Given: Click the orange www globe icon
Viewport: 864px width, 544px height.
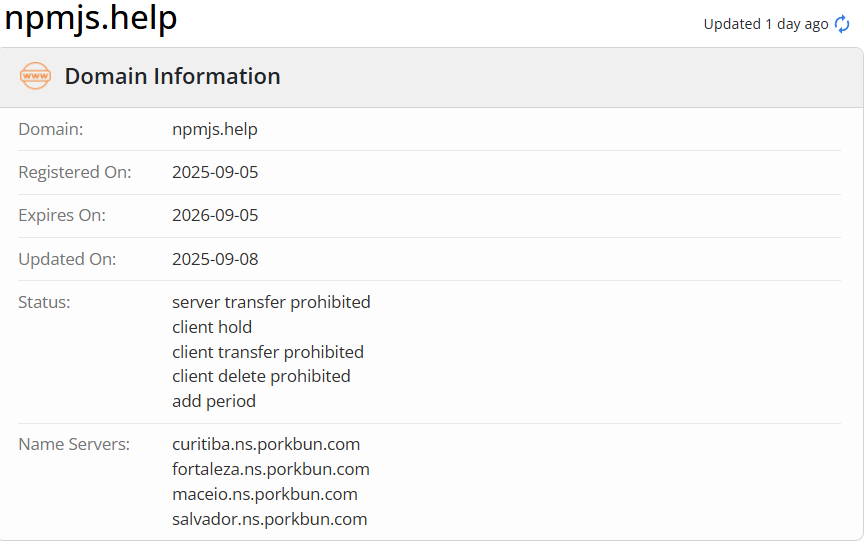Looking at the screenshot, I should point(35,76).
